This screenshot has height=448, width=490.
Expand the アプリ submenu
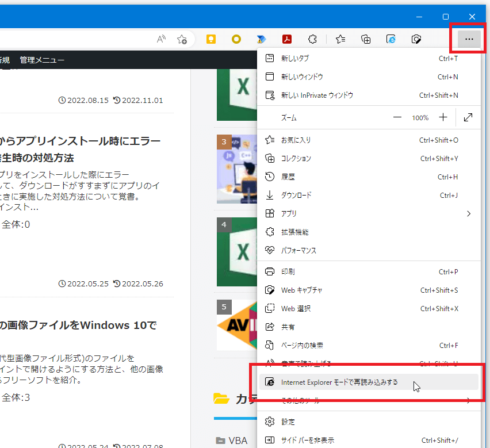(368, 213)
